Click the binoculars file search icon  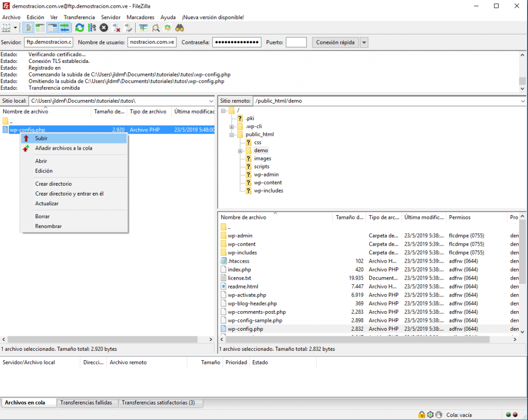coord(179,28)
